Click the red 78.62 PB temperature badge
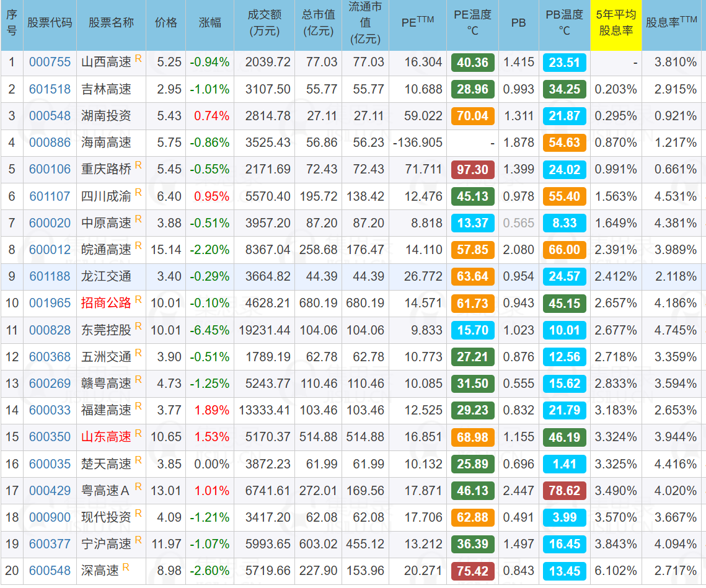The height and width of the screenshot is (588, 706). pyautogui.click(x=564, y=491)
